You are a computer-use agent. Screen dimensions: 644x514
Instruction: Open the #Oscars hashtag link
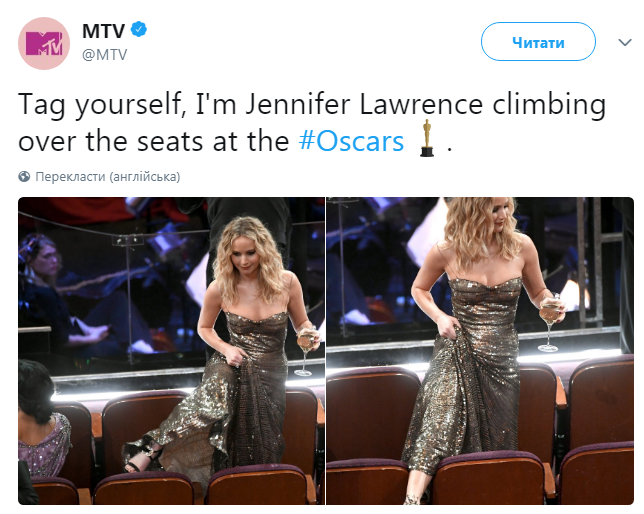(x=352, y=141)
